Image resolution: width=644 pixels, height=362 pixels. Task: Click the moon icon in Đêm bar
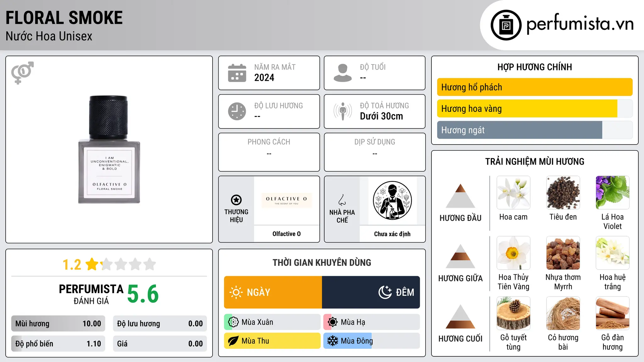(385, 292)
